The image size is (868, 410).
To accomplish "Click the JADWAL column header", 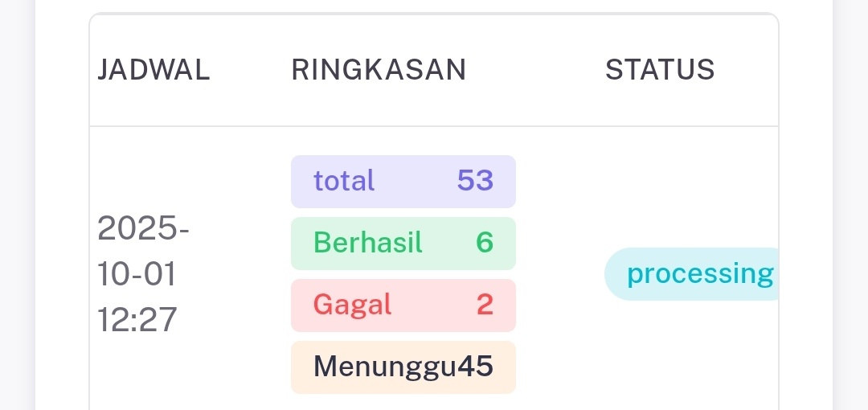I will (x=154, y=71).
